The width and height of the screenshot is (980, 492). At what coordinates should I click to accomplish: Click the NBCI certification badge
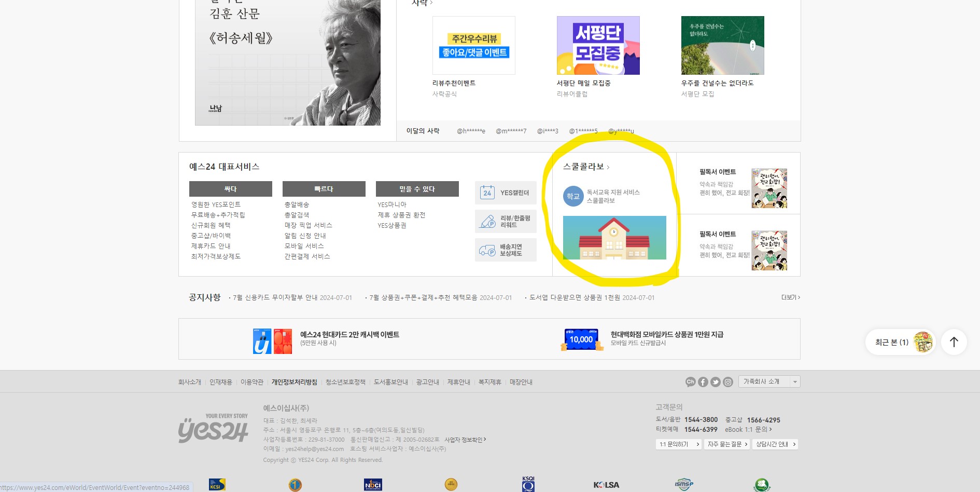point(373,485)
